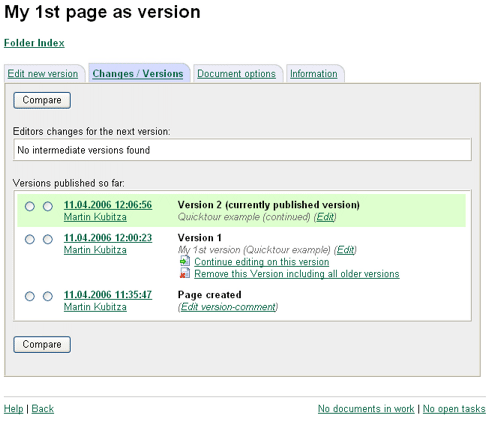This screenshot has height=422, width=494.
Task: Select first radio button for Version 1
Action: 30,239
